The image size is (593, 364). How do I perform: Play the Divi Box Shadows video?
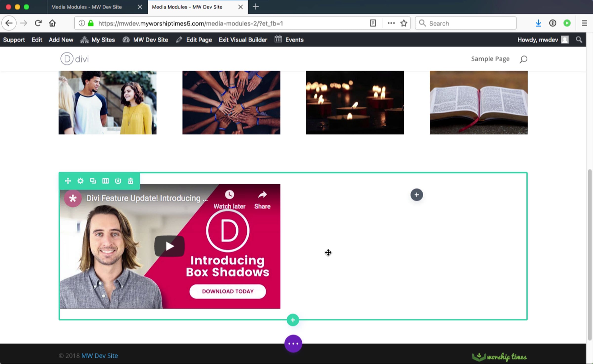point(169,246)
